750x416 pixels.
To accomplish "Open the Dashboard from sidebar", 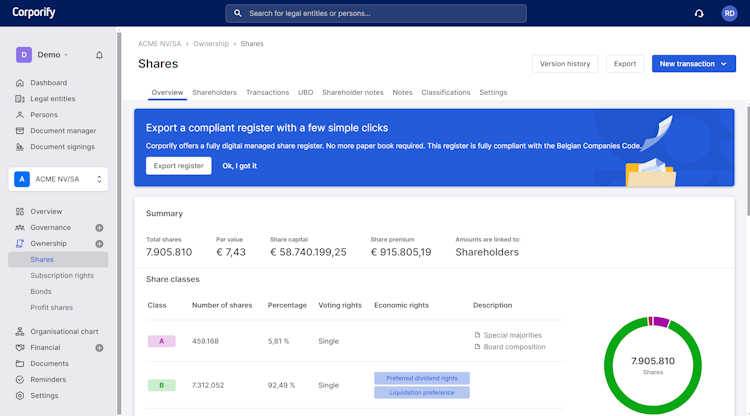I will [x=48, y=83].
